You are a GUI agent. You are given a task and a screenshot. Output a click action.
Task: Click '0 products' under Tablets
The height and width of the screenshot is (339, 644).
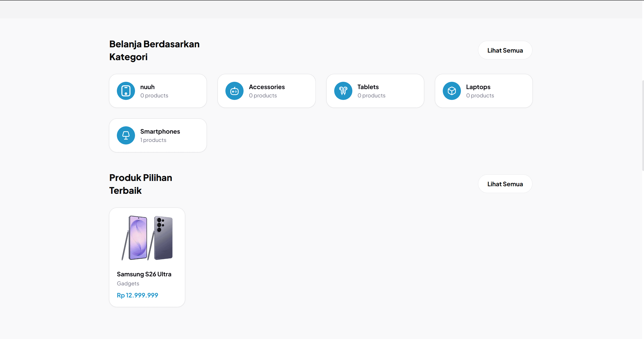pyautogui.click(x=371, y=96)
